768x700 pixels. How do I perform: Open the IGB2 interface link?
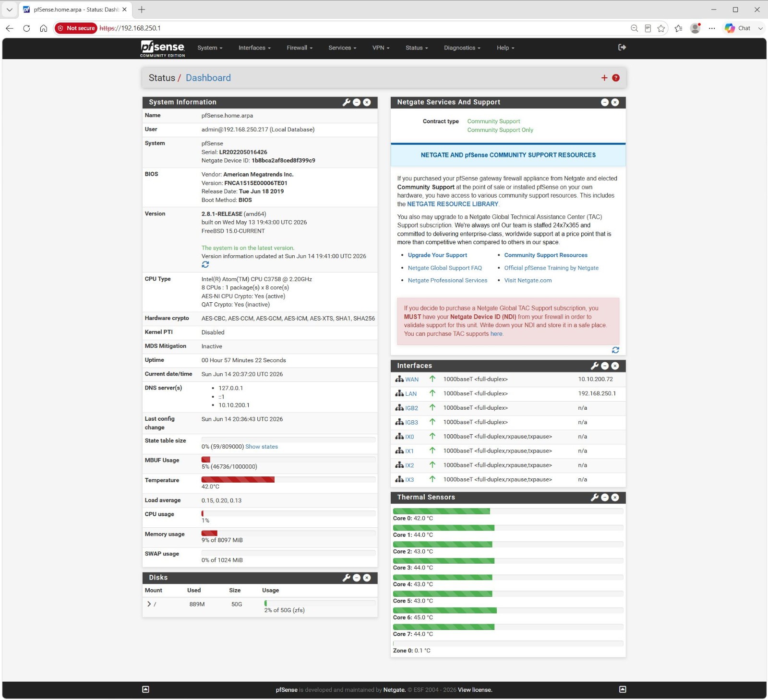click(411, 408)
